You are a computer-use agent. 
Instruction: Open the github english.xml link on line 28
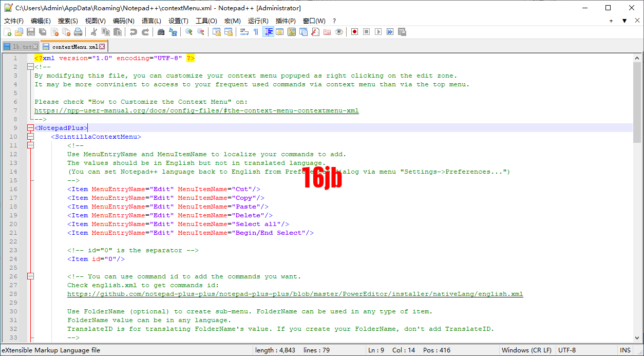click(295, 294)
